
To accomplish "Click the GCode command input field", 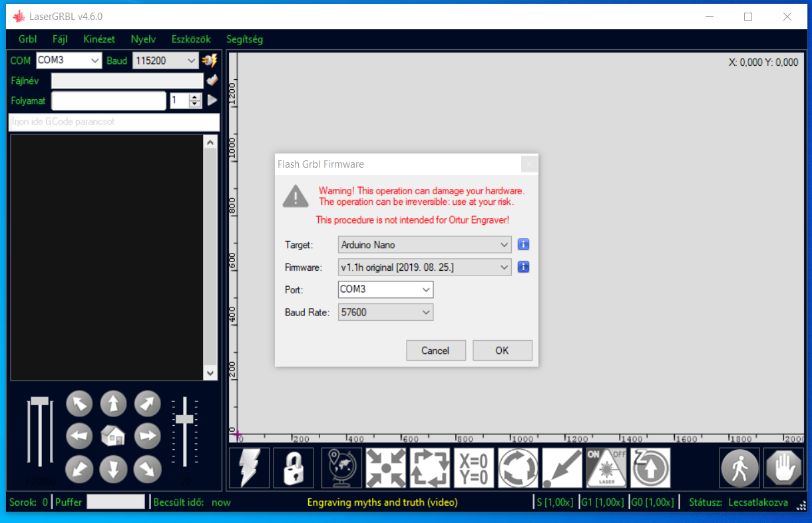I will (114, 122).
